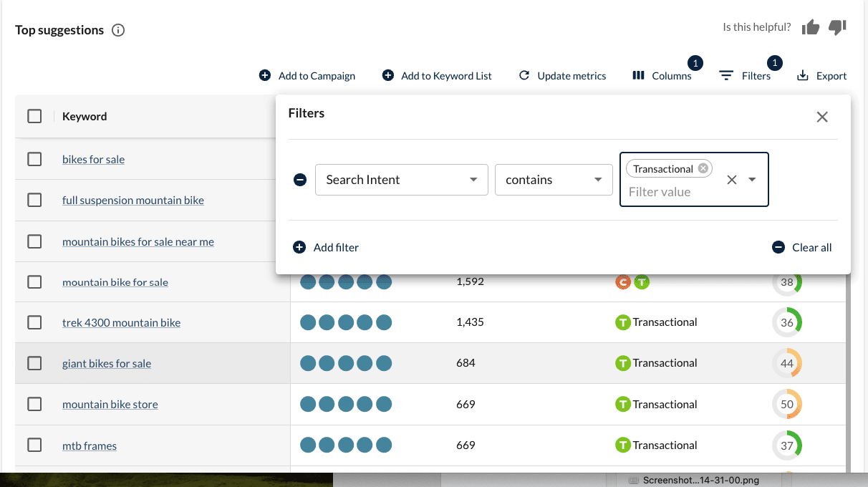This screenshot has height=487, width=868.
Task: Expand the filter value dropdown arrow
Action: [x=752, y=180]
